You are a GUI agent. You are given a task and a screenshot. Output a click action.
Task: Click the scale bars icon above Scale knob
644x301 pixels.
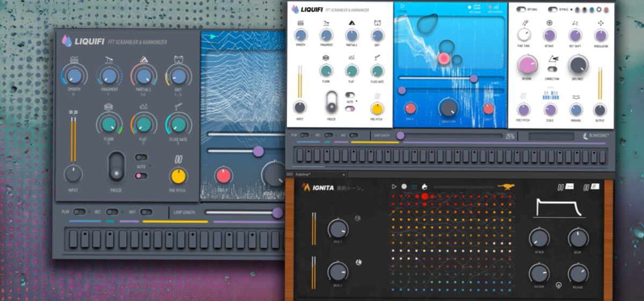[x=550, y=95]
